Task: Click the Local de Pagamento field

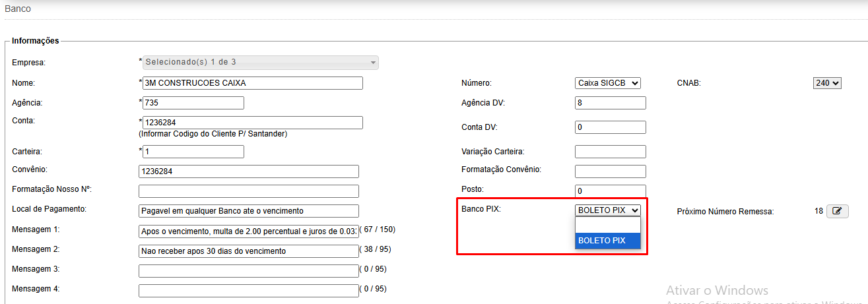Action: point(248,211)
